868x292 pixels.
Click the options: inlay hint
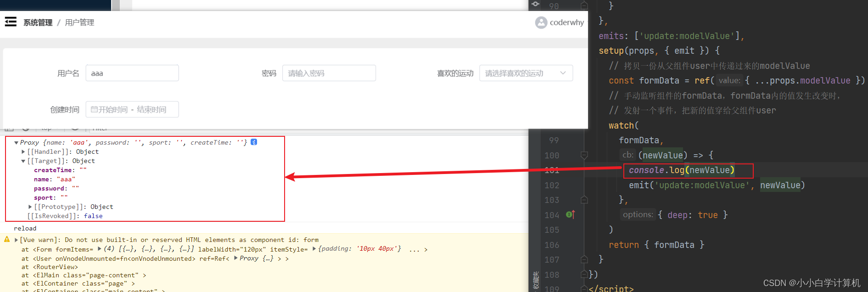point(638,214)
